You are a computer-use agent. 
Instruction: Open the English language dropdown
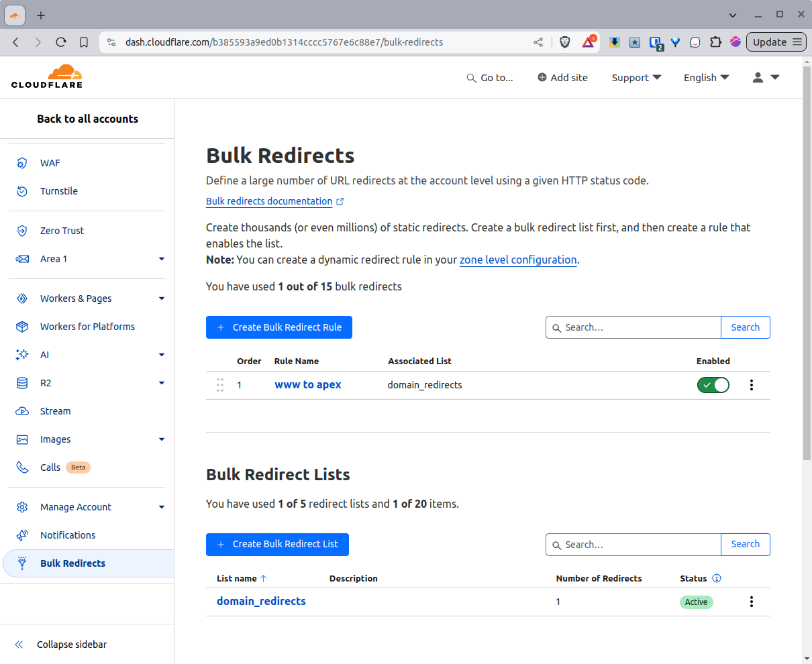click(x=706, y=77)
